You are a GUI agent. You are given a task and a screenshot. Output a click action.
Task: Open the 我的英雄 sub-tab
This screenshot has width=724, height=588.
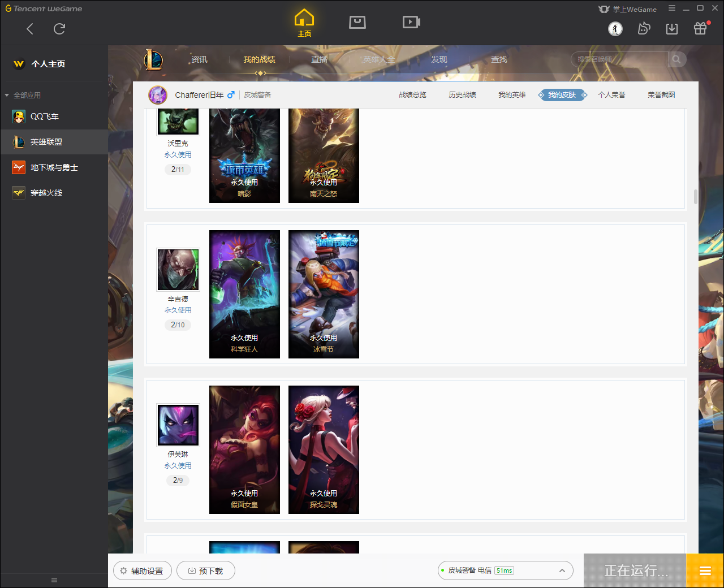pos(512,95)
